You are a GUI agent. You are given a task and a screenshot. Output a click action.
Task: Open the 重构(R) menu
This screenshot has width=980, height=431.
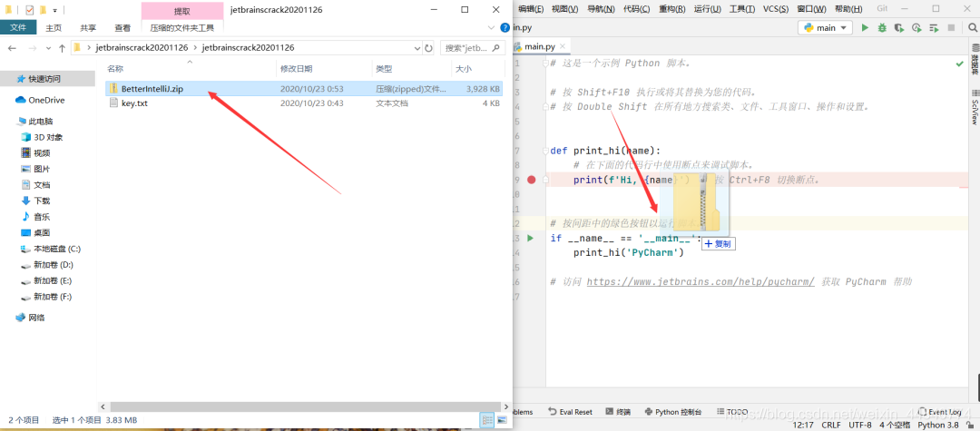tap(671, 9)
